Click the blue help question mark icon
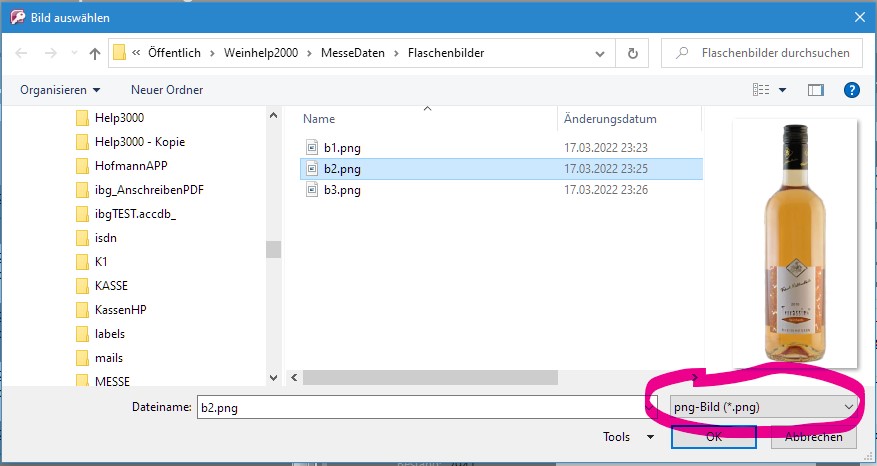The height and width of the screenshot is (466, 877). tap(852, 90)
